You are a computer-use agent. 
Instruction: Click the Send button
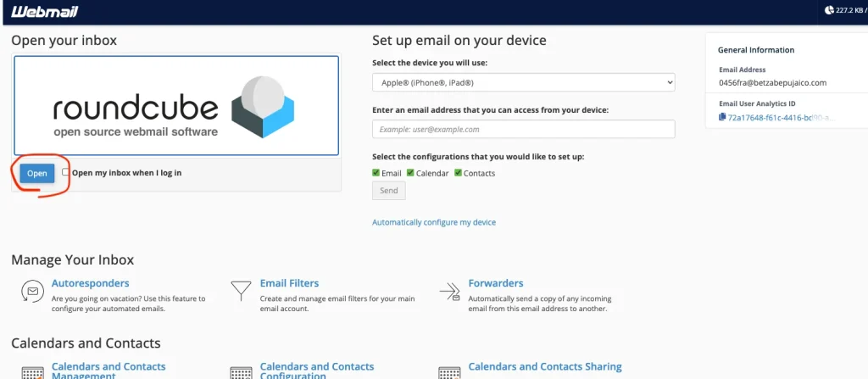point(388,191)
